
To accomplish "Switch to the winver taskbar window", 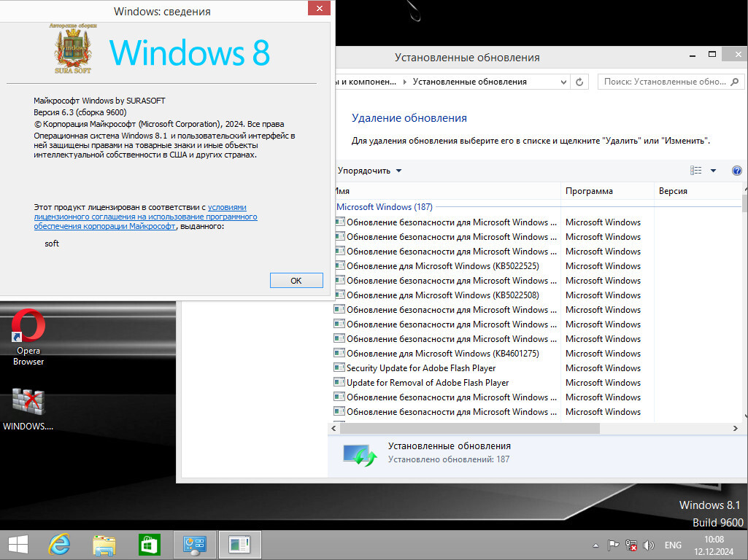I will (x=239, y=545).
